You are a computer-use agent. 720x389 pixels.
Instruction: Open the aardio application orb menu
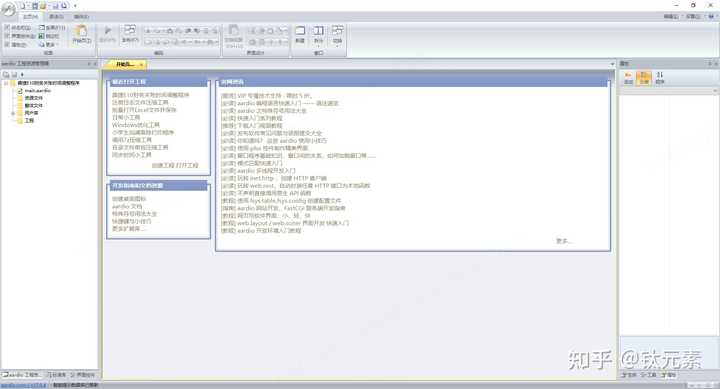pyautogui.click(x=8, y=9)
